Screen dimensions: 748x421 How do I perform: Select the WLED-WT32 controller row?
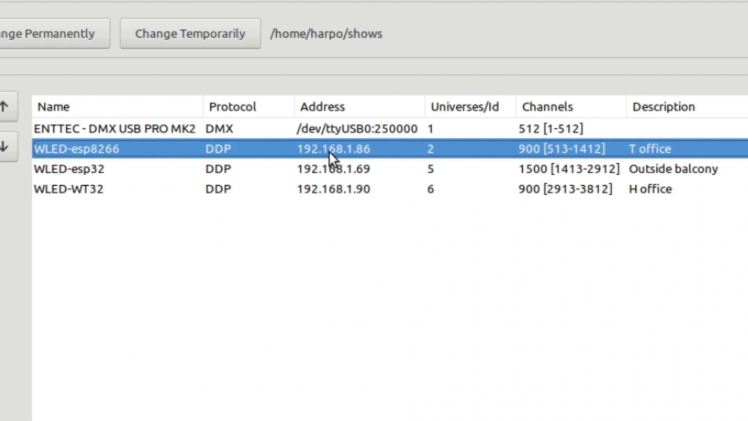coord(69,189)
